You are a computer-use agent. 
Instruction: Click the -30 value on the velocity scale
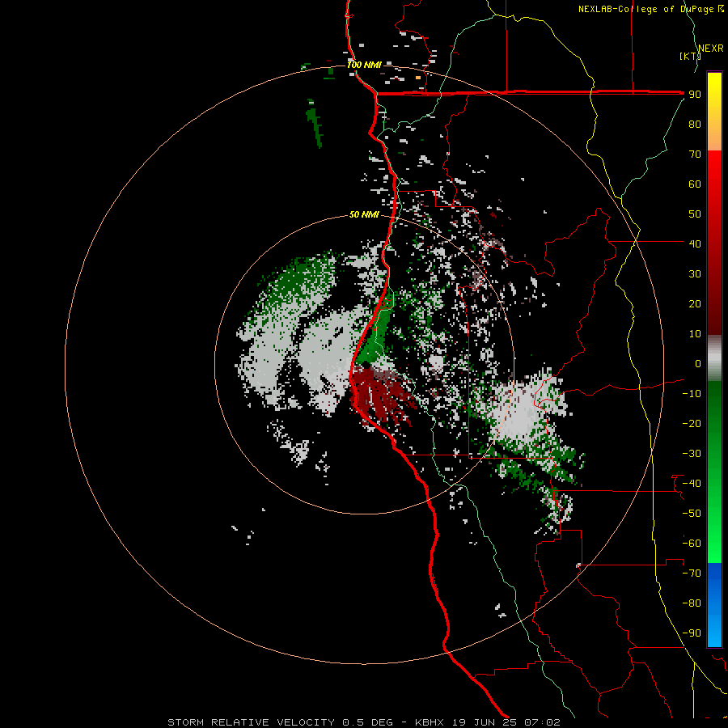pos(692,454)
